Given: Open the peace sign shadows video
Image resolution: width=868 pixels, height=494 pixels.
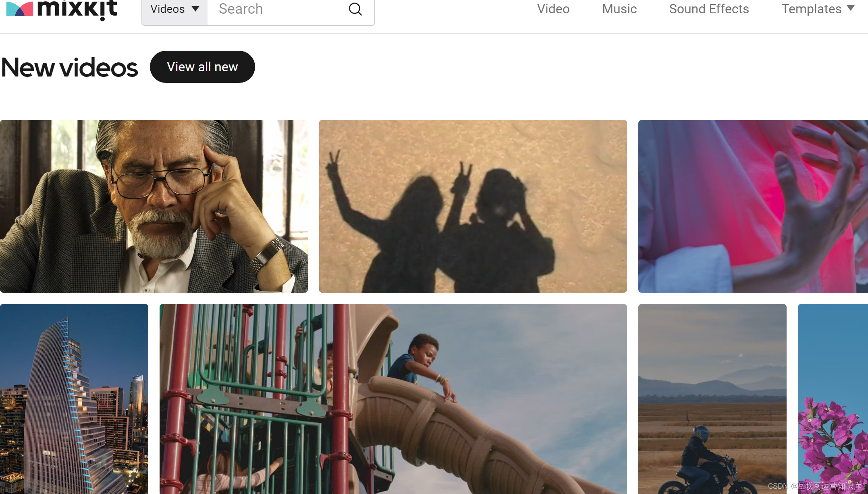Looking at the screenshot, I should point(473,206).
